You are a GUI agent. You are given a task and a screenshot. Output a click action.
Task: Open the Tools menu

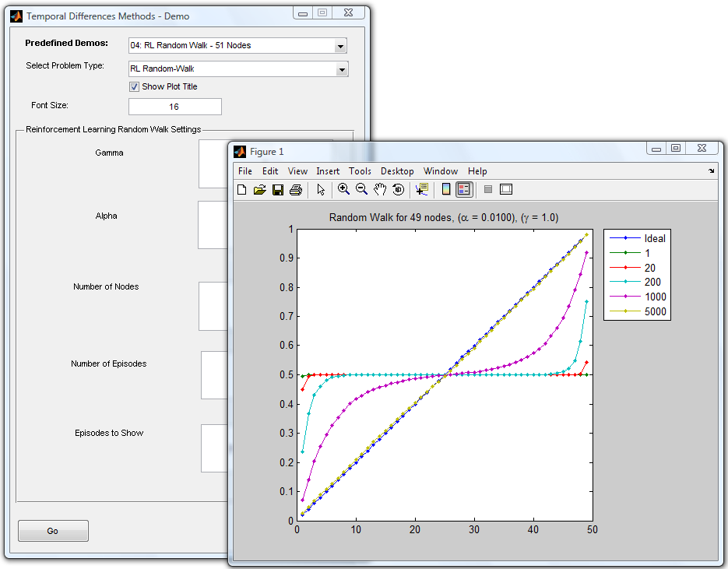coord(360,171)
